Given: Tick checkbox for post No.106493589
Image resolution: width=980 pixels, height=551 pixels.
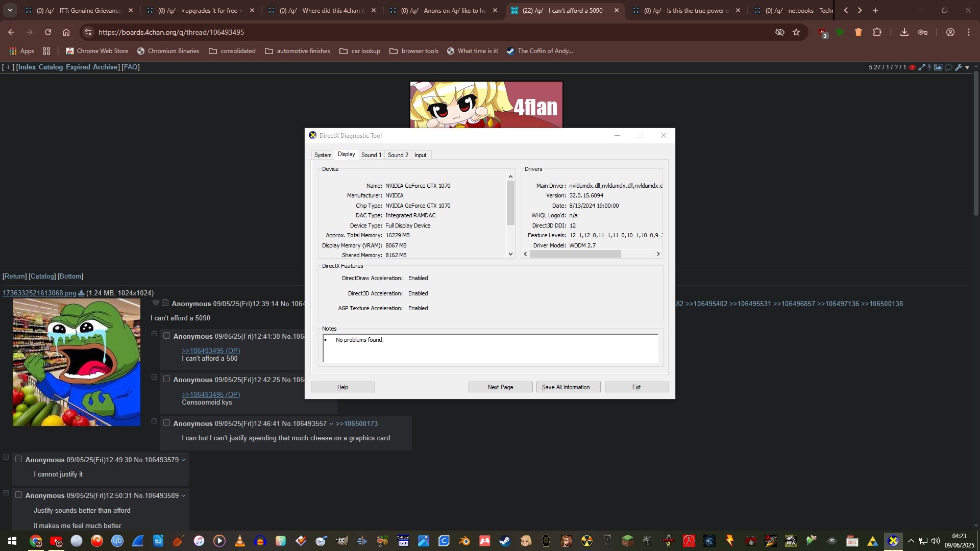Looking at the screenshot, I should pyautogui.click(x=18, y=495).
